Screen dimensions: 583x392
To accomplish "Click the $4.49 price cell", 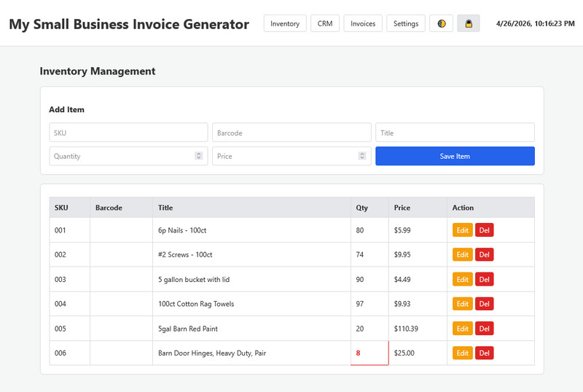I will 418,279.
